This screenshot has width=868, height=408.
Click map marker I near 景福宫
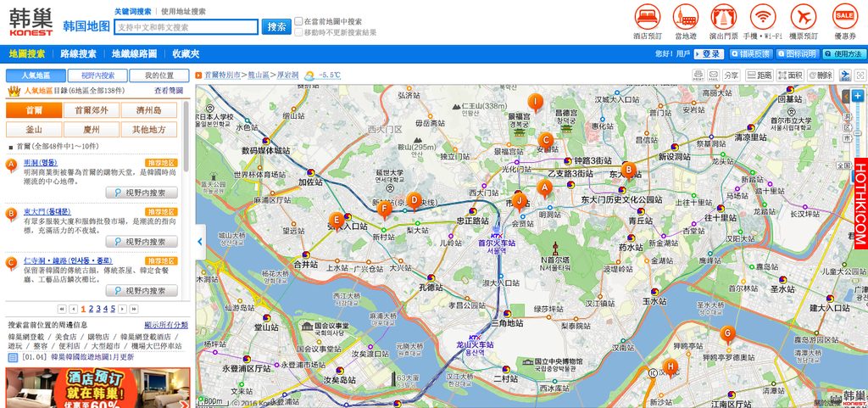pos(535,103)
